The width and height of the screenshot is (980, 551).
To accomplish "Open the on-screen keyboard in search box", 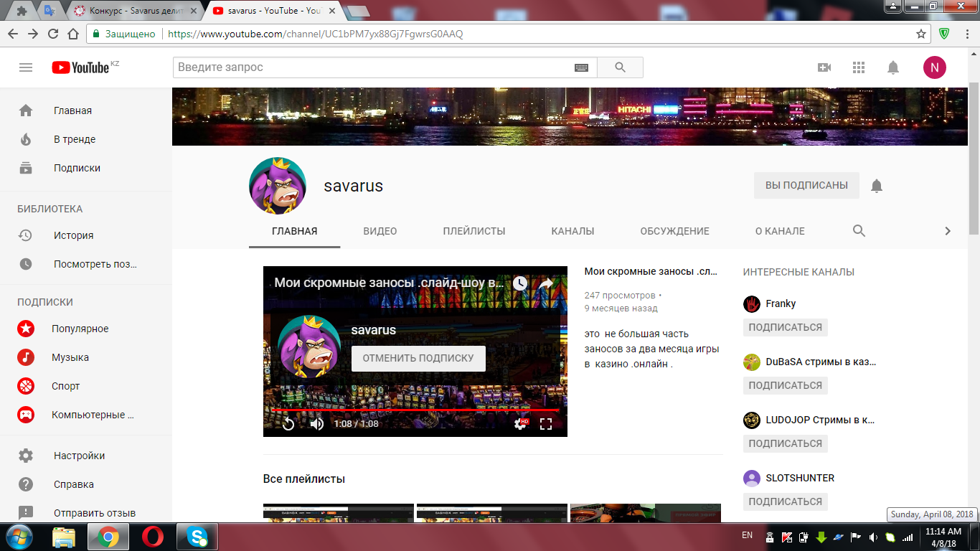I will (x=581, y=67).
